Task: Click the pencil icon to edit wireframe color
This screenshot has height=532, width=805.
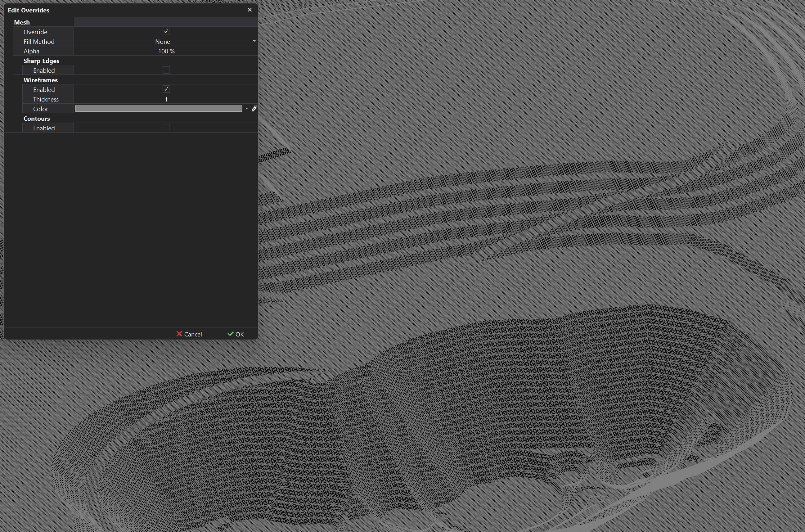Action: pos(254,109)
